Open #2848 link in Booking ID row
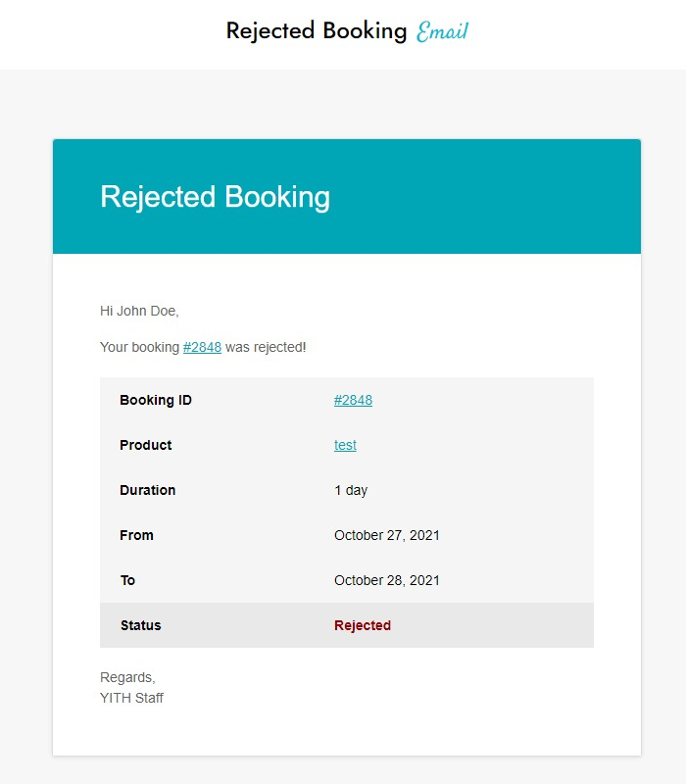The image size is (686, 784). 353,400
